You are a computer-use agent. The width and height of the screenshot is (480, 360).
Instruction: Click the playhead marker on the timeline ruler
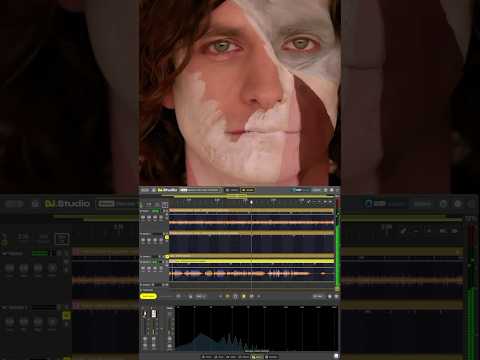[251, 202]
